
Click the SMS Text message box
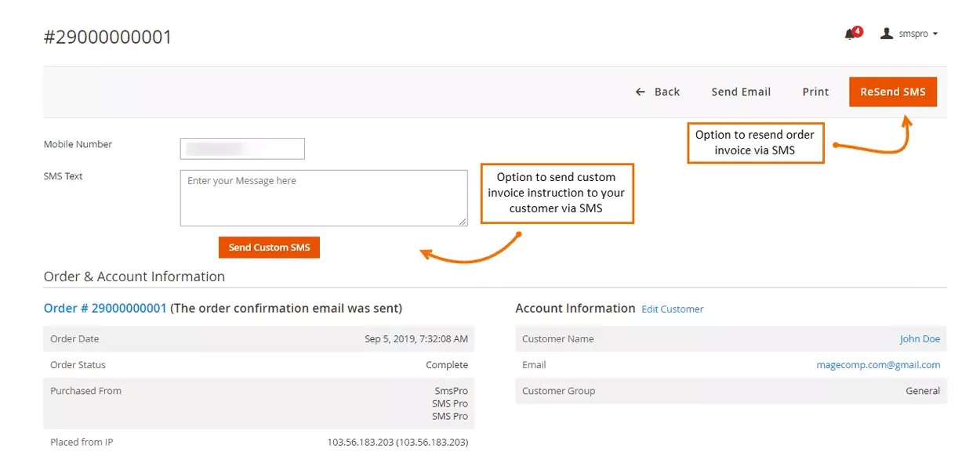323,197
